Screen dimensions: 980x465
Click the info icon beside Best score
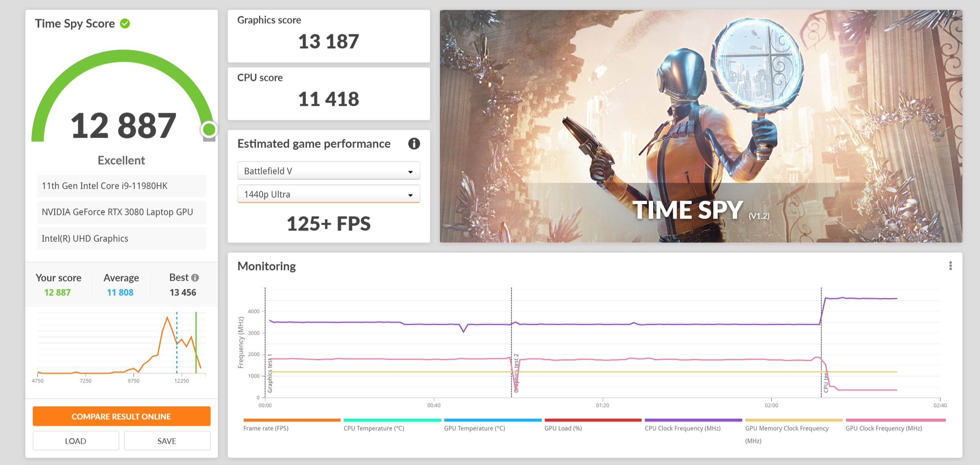[x=195, y=278]
